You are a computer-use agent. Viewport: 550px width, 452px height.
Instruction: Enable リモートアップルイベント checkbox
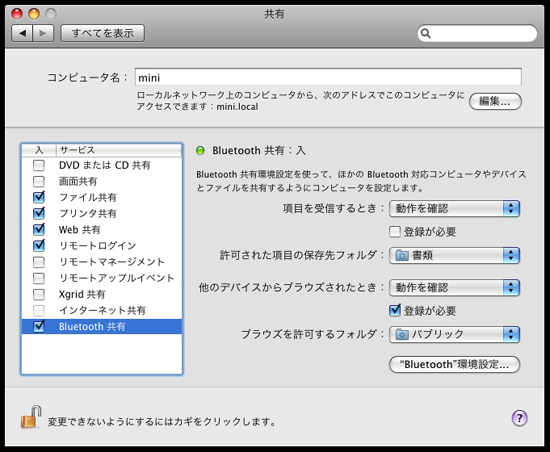coord(39,278)
